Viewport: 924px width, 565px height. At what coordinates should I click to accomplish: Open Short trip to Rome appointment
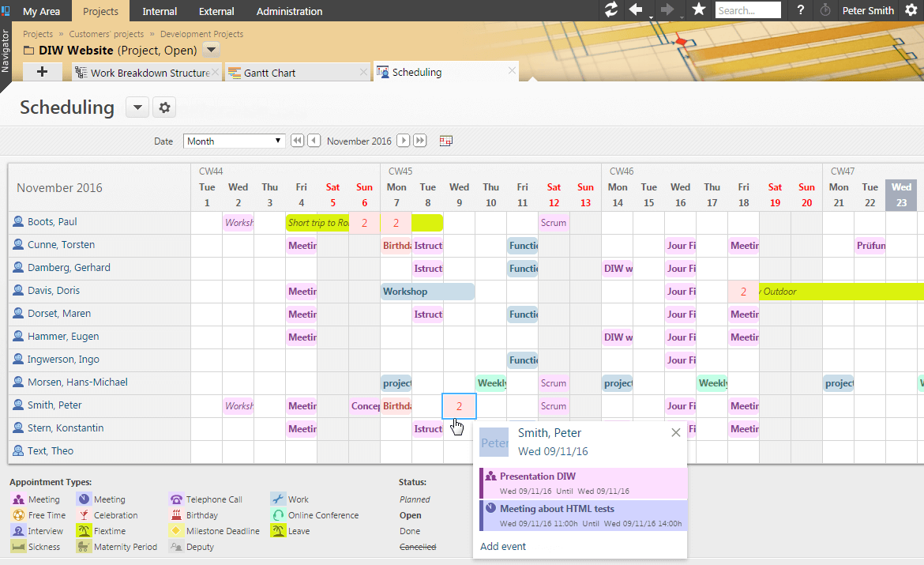coord(317,223)
